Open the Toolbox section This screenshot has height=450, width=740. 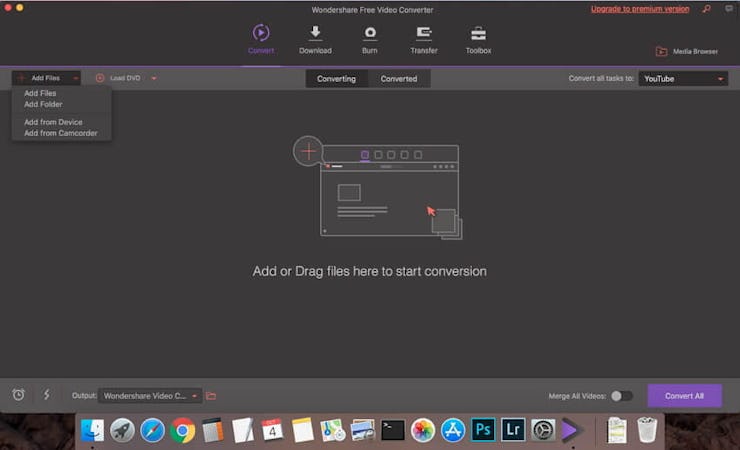click(479, 39)
